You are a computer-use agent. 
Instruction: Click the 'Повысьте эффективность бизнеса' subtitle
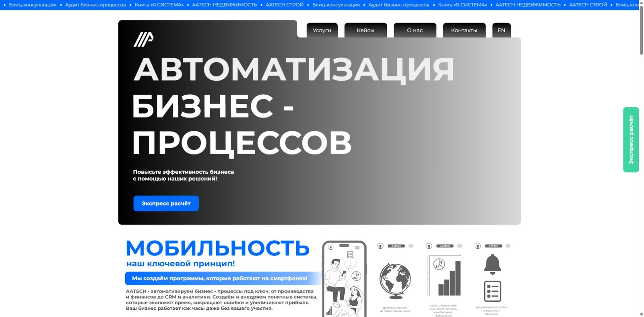184,172
